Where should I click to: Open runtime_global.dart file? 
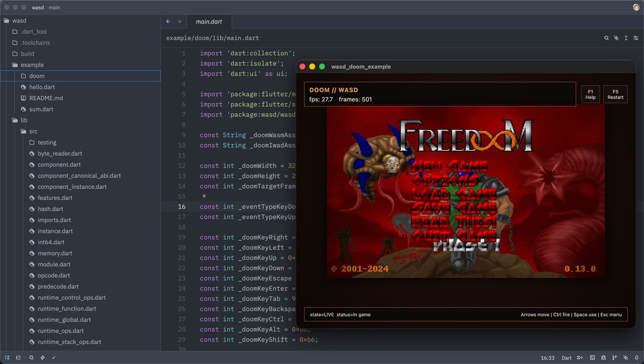point(80,320)
